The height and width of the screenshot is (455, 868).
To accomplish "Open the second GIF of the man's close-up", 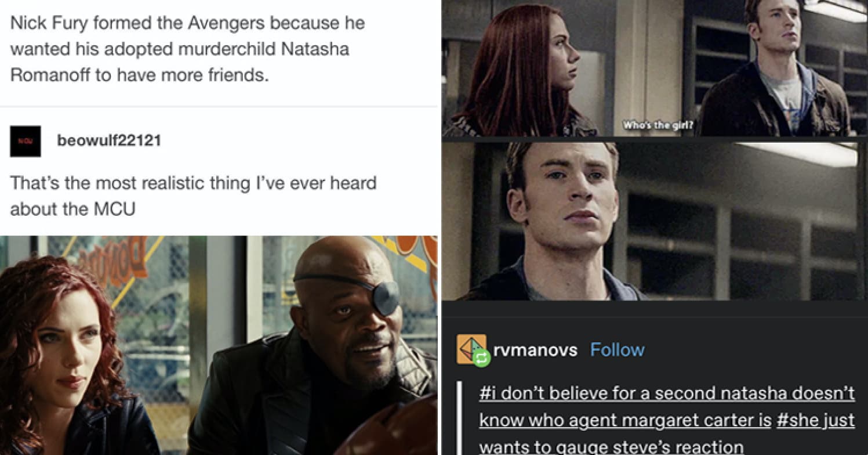I will (655, 221).
